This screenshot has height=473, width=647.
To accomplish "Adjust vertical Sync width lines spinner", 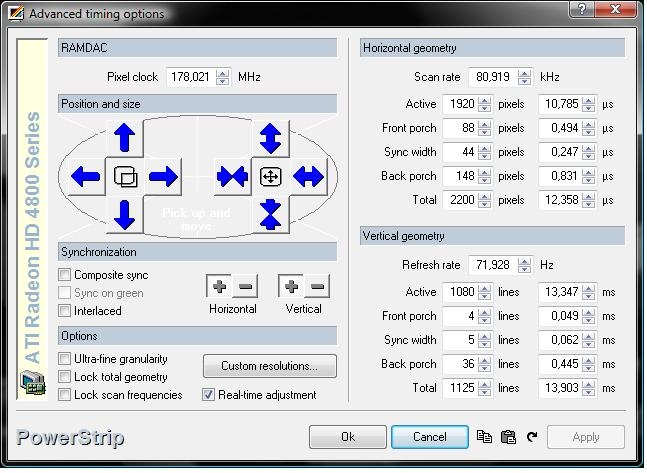I will click(x=484, y=340).
